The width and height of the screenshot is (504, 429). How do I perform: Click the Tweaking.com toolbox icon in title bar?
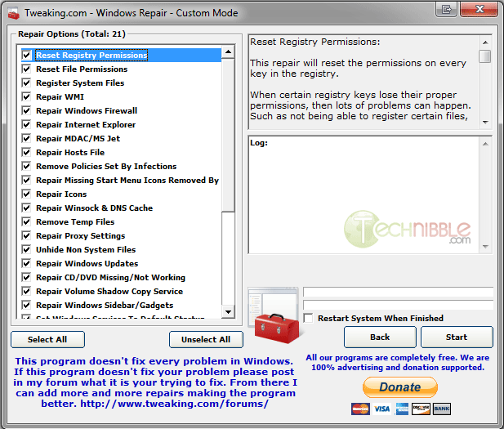pyautogui.click(x=13, y=13)
